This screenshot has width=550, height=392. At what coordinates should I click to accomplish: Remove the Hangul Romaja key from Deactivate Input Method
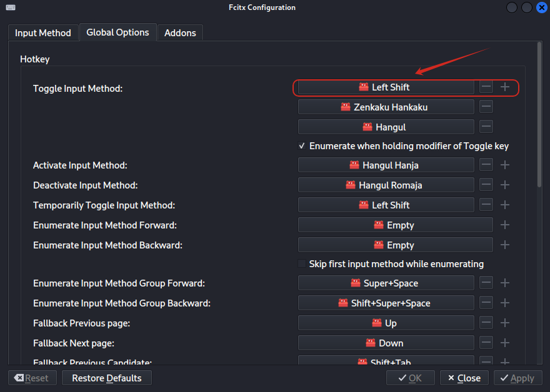(x=486, y=185)
